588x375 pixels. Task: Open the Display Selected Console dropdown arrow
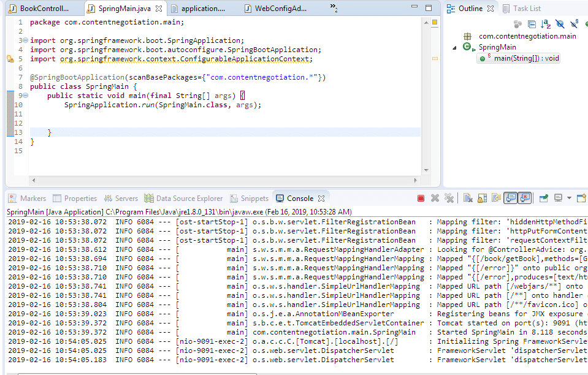click(x=570, y=198)
